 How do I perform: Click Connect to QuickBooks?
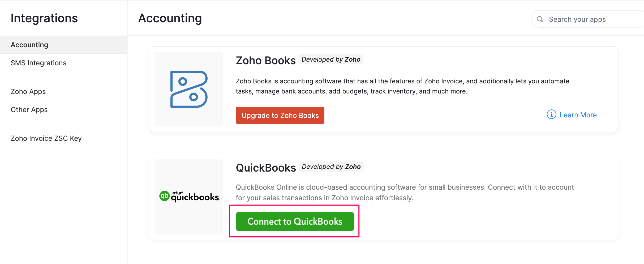click(x=294, y=221)
